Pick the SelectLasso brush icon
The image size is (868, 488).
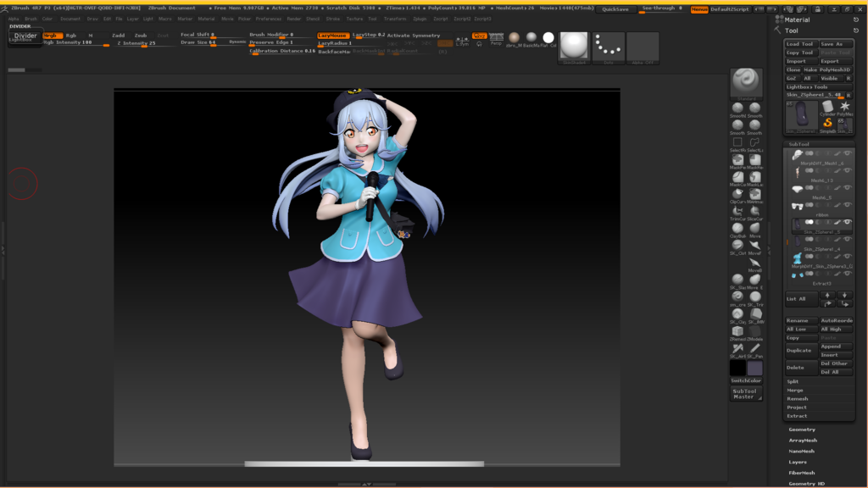coord(754,142)
